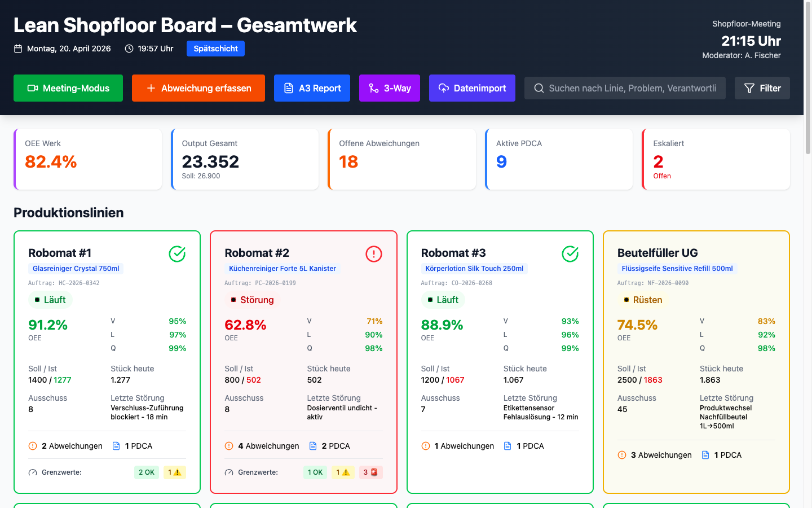Click the green check icon on Robomat #1
Viewport: 812px width, 508px height.
point(177,254)
